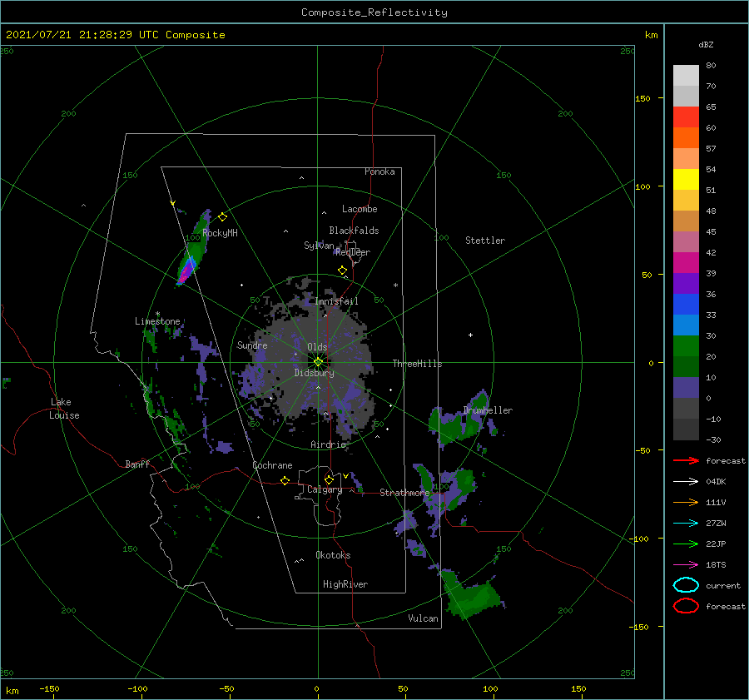Click the indigo 0-10 dBZ color swatch

coord(686,388)
